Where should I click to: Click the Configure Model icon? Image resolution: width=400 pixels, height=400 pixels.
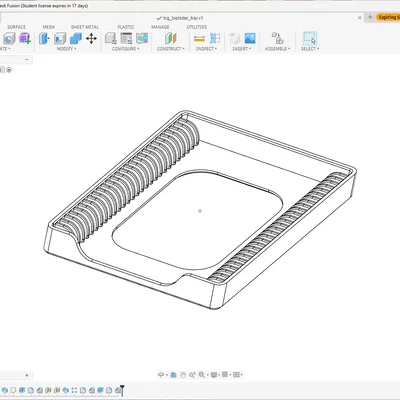click(111, 39)
